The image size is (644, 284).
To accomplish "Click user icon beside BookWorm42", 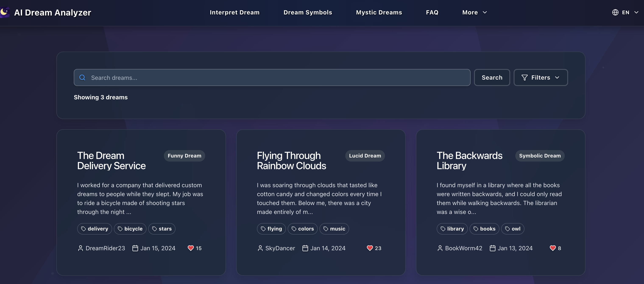I will (440, 248).
